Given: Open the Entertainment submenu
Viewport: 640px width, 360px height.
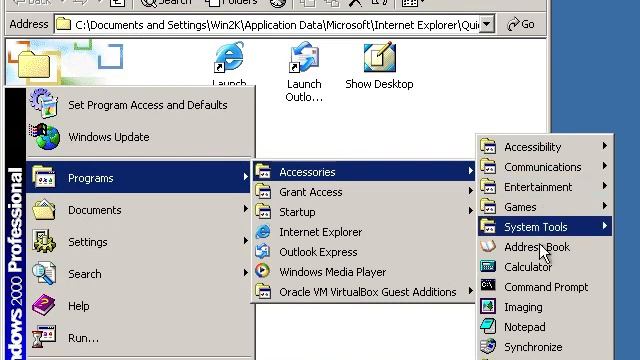Looking at the screenshot, I should 545,187.
